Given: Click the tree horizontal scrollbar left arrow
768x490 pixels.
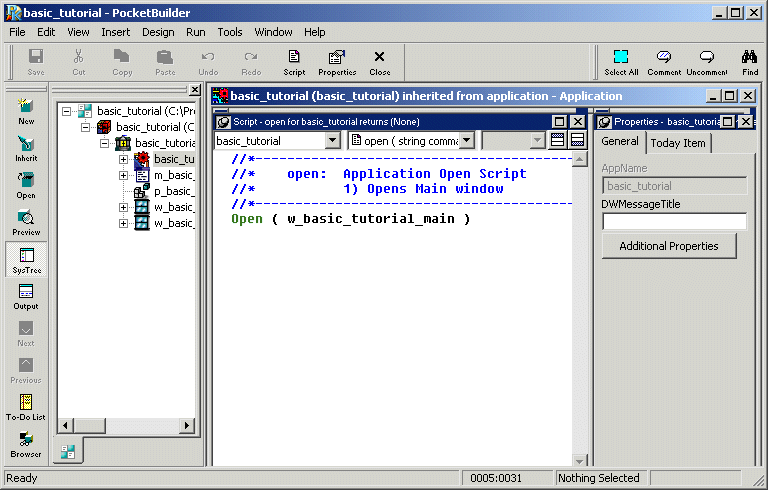Looking at the screenshot, I should pos(66,426).
